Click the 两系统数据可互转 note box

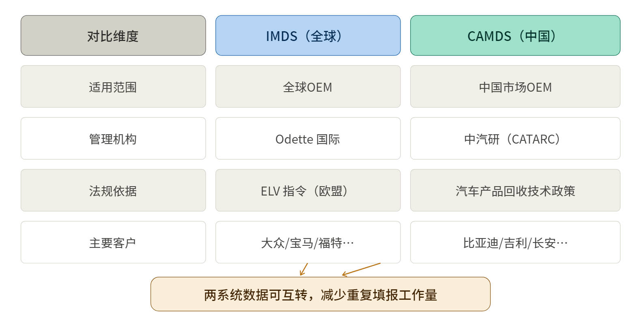click(x=321, y=294)
